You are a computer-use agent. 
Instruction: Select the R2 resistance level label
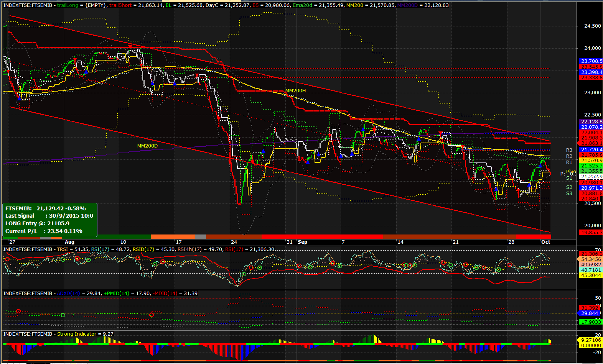point(569,156)
